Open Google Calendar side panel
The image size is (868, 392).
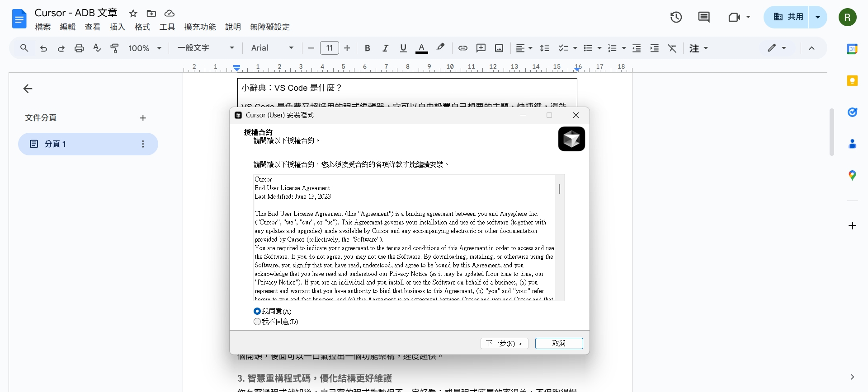click(852, 49)
